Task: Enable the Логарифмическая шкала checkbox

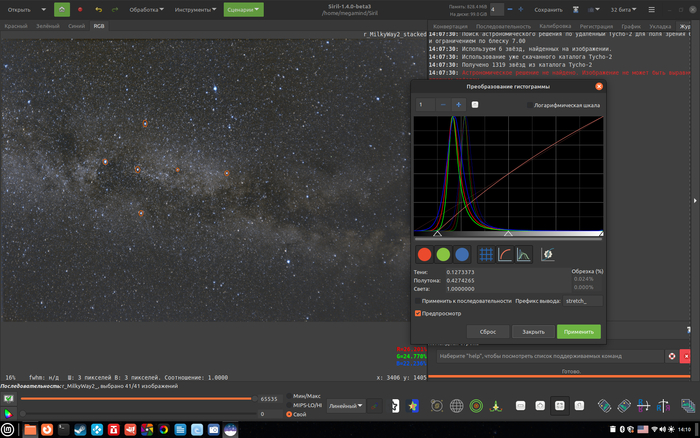Action: click(530, 104)
